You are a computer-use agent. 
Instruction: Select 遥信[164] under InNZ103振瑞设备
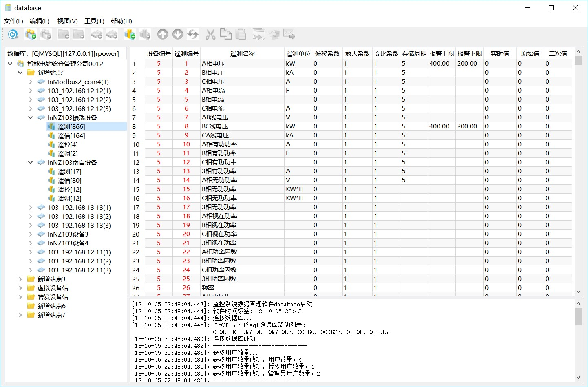coord(71,136)
